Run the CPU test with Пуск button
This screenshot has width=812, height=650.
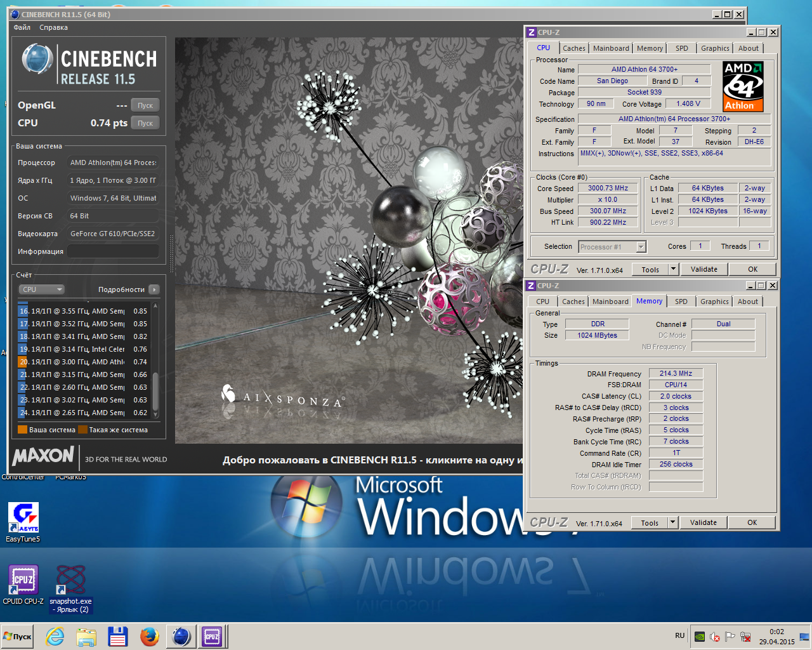click(x=145, y=123)
